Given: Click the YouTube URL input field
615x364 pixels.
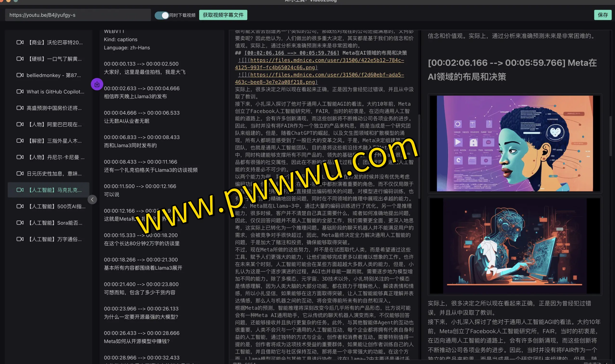Looking at the screenshot, I should (x=78, y=15).
